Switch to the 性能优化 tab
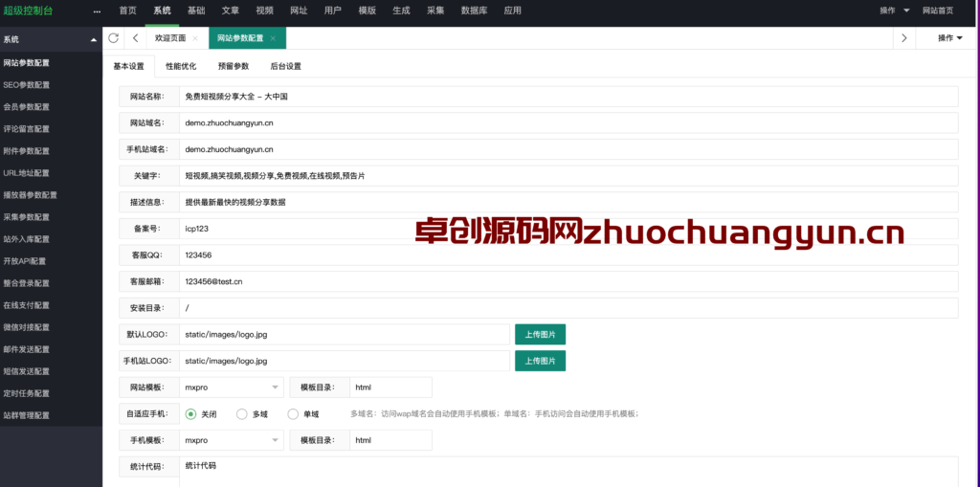The height and width of the screenshot is (487, 980). point(181,66)
